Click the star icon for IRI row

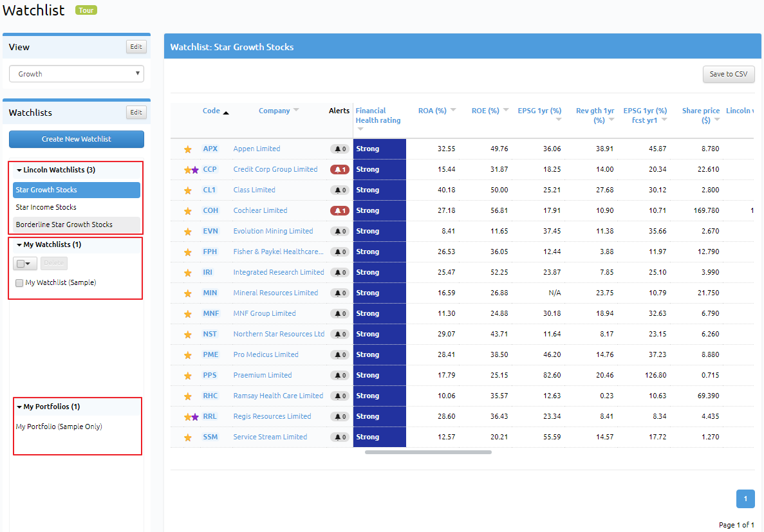[x=187, y=273]
